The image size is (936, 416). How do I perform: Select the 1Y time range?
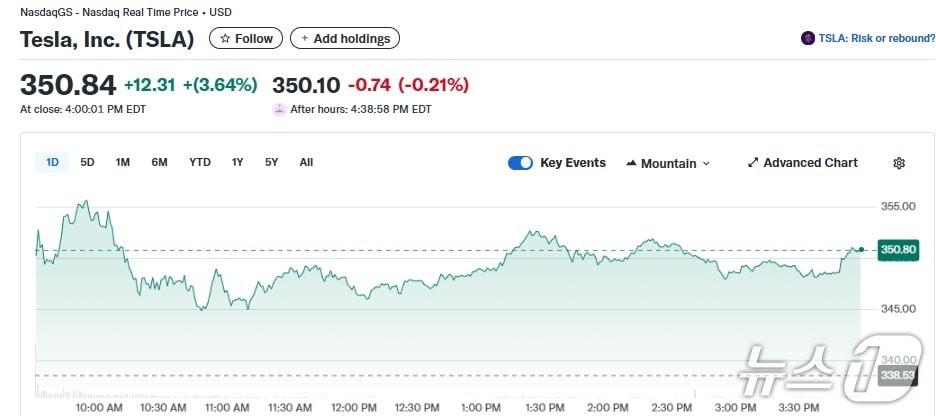(237, 162)
